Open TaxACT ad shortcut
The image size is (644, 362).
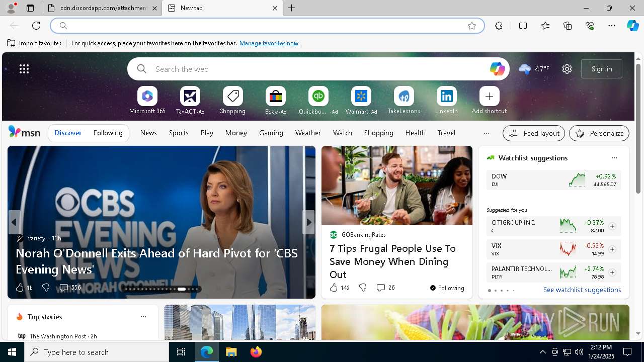coord(190,101)
